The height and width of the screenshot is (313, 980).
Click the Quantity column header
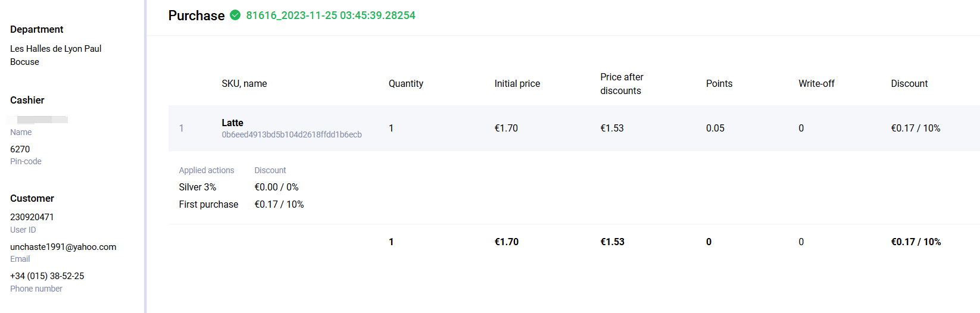point(405,84)
